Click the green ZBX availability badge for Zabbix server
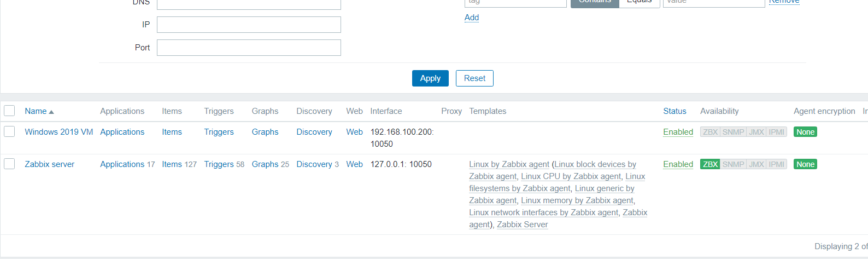This screenshot has height=259, width=868. tap(710, 164)
